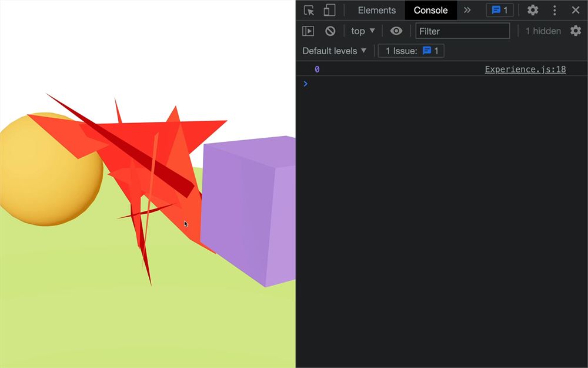This screenshot has height=368, width=588.
Task: Open the 1 Issue button
Action: [x=411, y=51]
